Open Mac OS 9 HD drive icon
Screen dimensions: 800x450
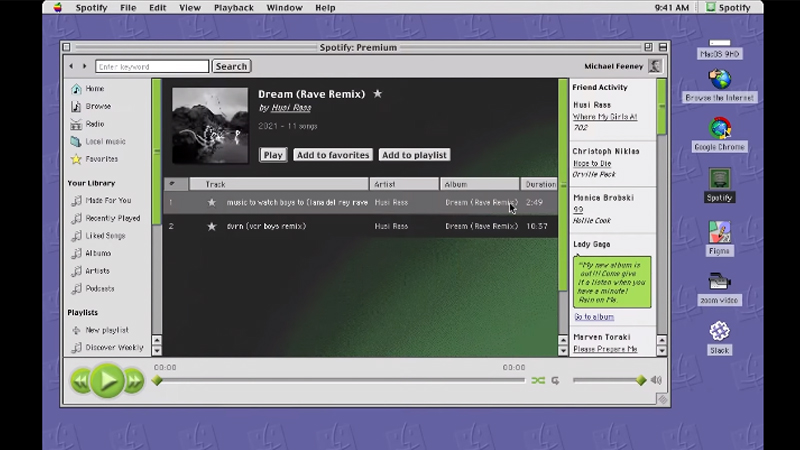tap(719, 48)
